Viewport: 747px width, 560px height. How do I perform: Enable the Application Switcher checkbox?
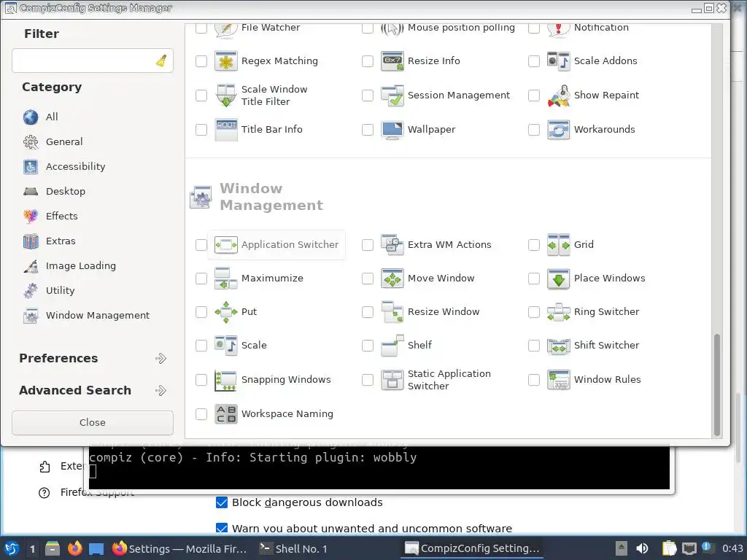(x=201, y=245)
